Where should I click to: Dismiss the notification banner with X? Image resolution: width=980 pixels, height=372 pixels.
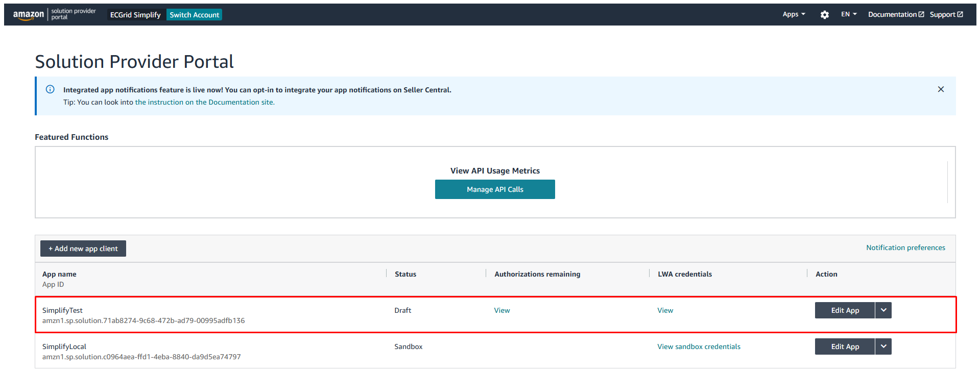[941, 89]
